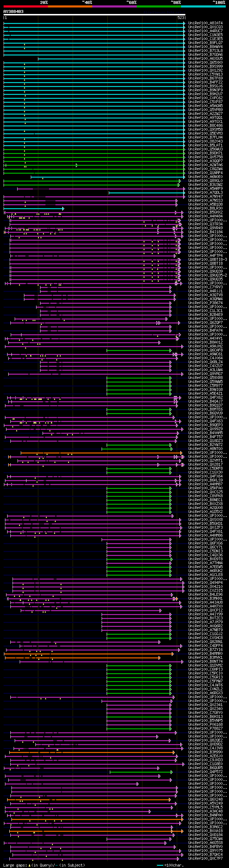Click the Large gaps legend text at bottom
The height and width of the screenshot is (868, 229).
point(44,865)
